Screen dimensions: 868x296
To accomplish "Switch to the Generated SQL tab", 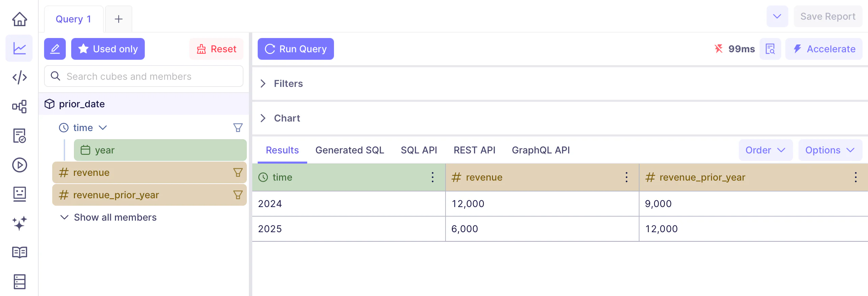I will tap(350, 150).
